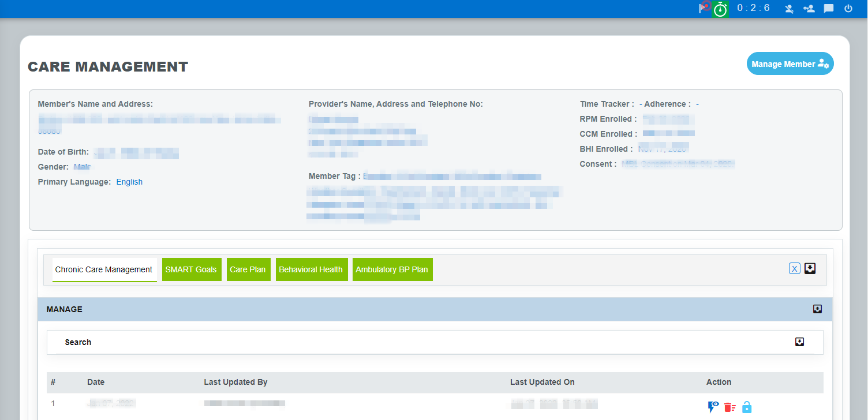868x420 pixels.
Task: Collapse the MANAGE section
Action: 818,309
